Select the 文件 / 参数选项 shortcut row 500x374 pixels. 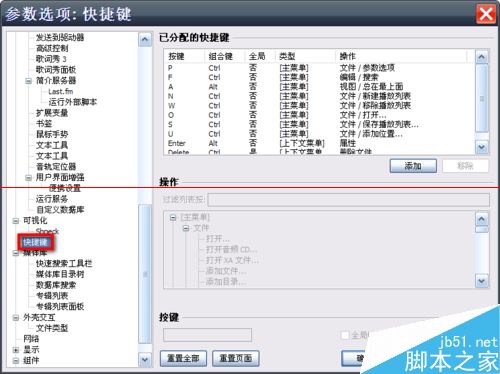319,68
